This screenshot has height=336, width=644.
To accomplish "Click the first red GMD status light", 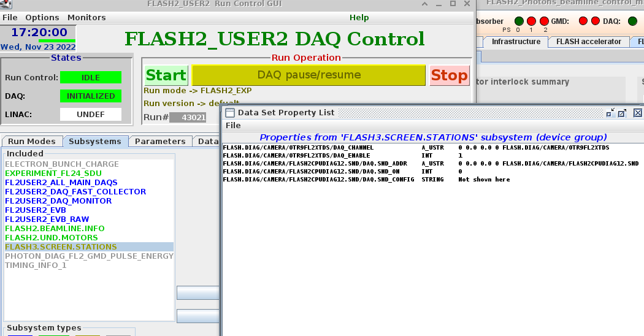I will point(583,21).
